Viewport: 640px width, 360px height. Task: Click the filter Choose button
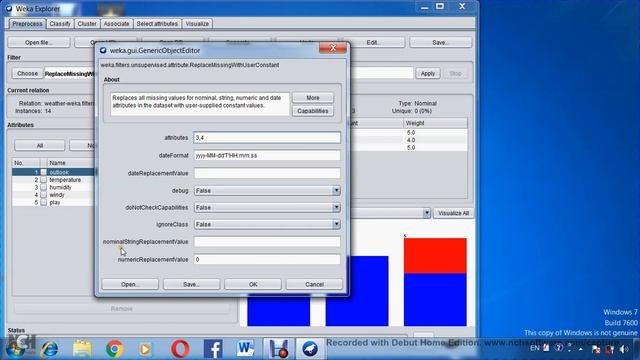click(27, 73)
